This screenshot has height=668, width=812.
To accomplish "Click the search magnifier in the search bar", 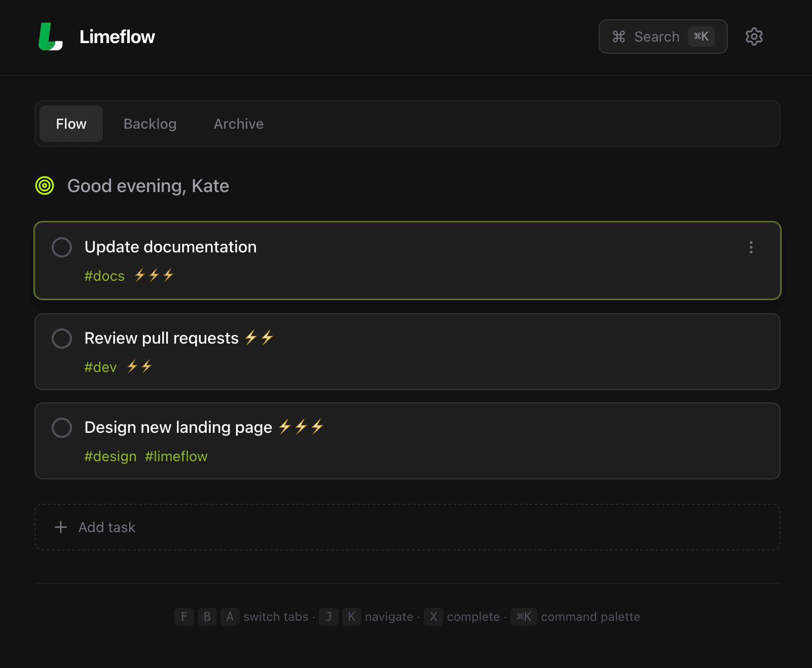I will point(618,36).
